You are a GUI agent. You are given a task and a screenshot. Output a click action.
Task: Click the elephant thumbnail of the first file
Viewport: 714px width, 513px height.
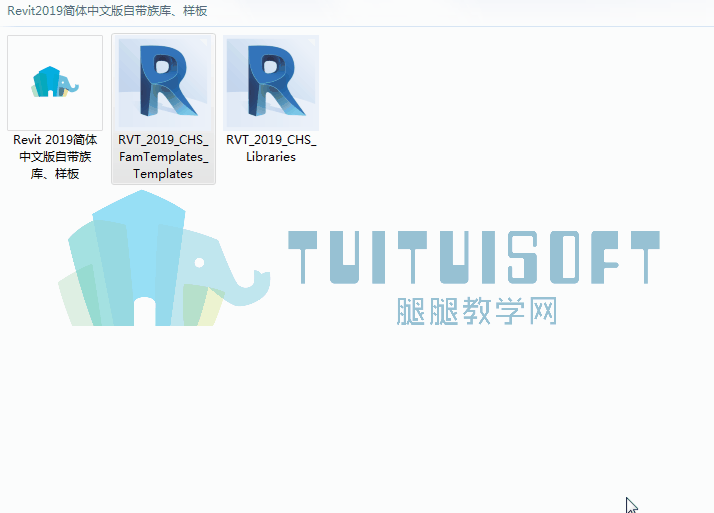click(55, 84)
